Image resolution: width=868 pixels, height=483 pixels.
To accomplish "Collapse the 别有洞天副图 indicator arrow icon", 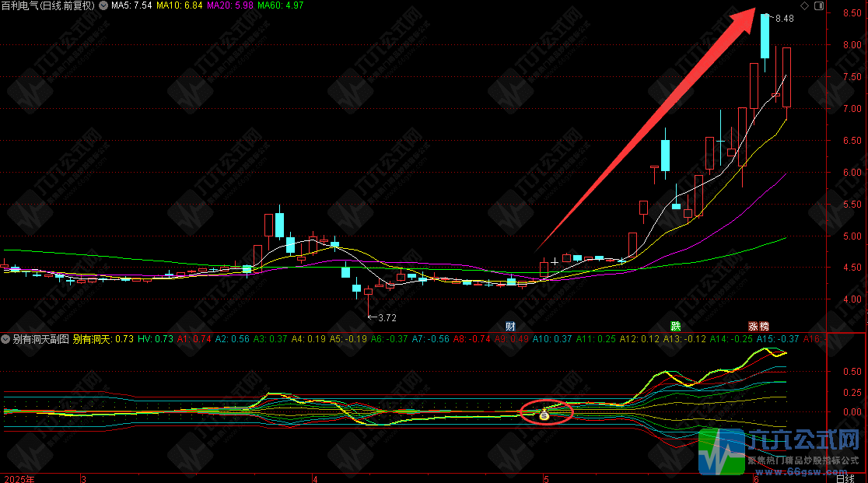I will click(5, 339).
